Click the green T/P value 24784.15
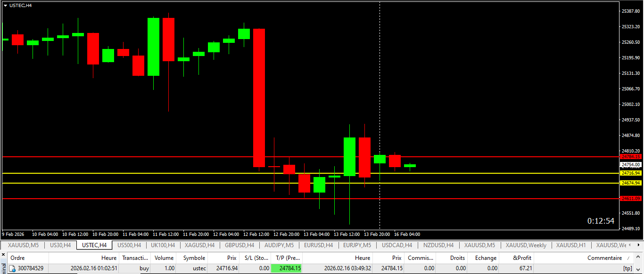This screenshot has height=274, width=644. (286, 268)
